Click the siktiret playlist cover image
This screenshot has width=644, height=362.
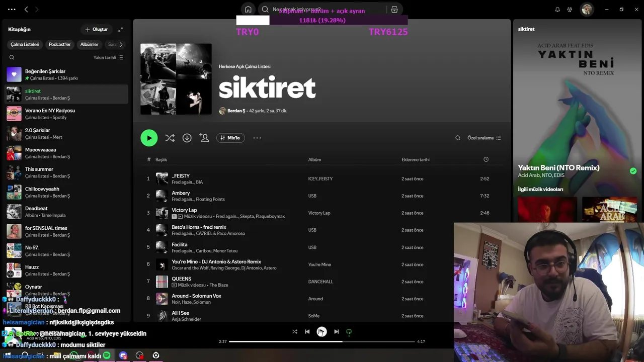click(x=176, y=79)
